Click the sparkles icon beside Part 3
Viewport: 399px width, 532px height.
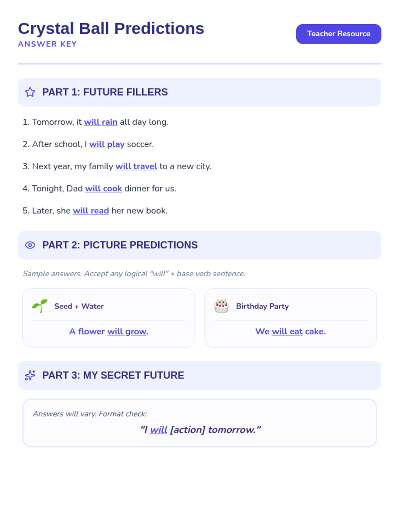(x=30, y=375)
